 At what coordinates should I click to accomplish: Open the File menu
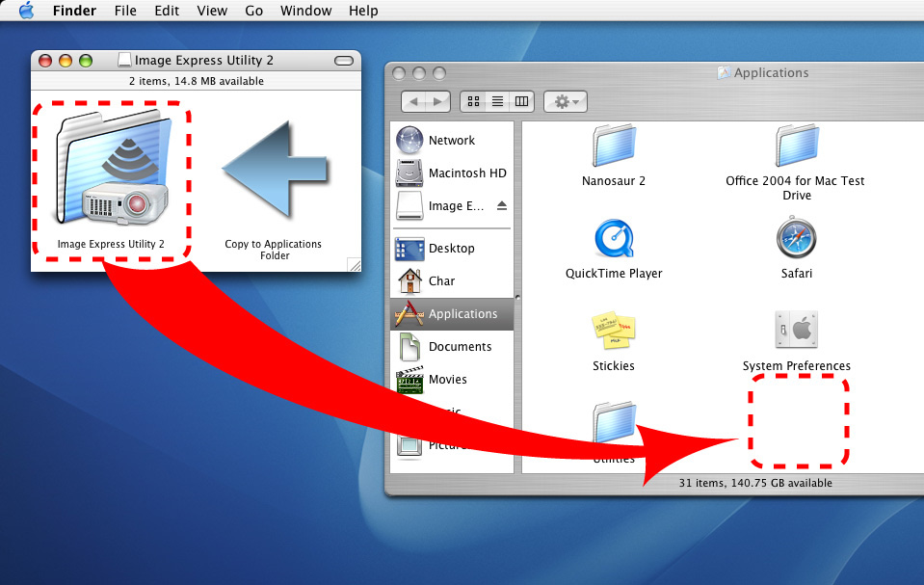(125, 11)
